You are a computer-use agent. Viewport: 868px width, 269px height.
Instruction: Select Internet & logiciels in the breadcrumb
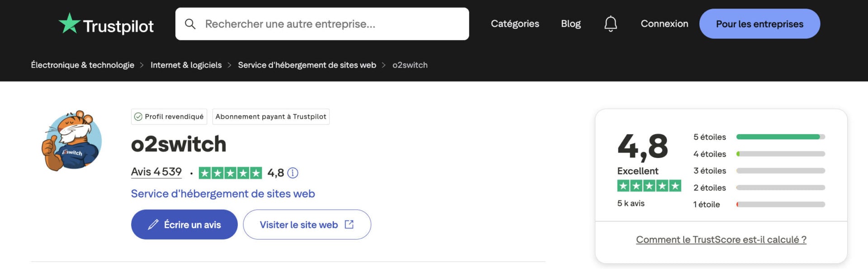186,65
